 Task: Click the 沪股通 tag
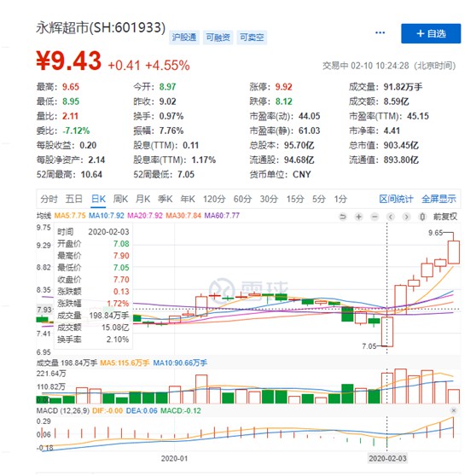(184, 38)
